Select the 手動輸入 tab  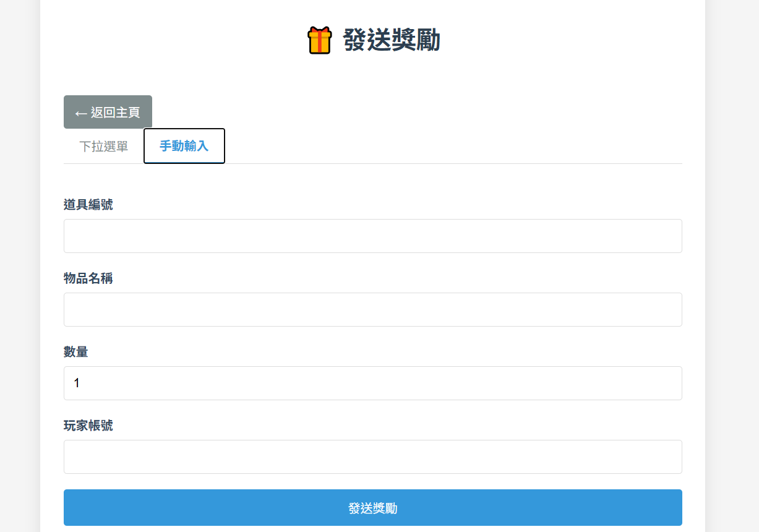click(184, 146)
